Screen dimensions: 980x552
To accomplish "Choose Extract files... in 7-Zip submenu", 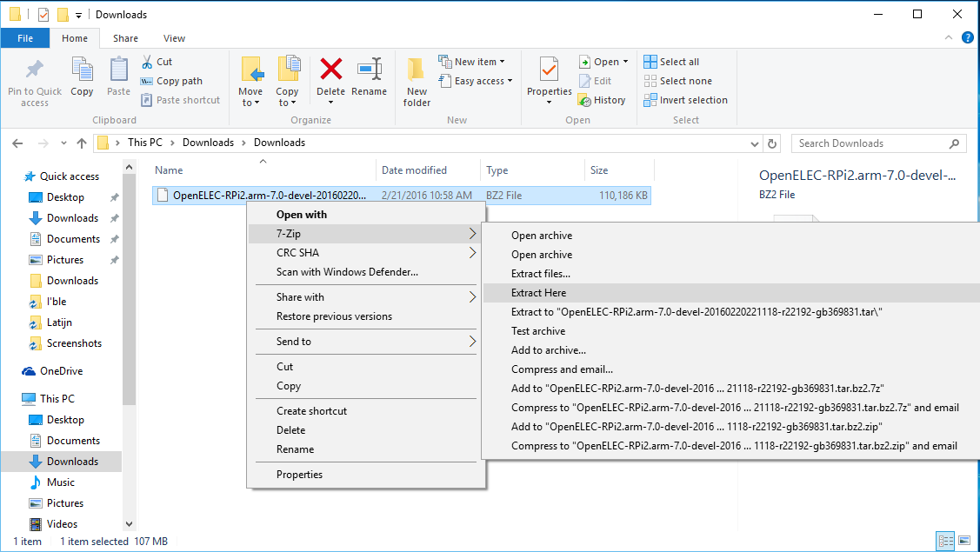I will coord(731,274).
